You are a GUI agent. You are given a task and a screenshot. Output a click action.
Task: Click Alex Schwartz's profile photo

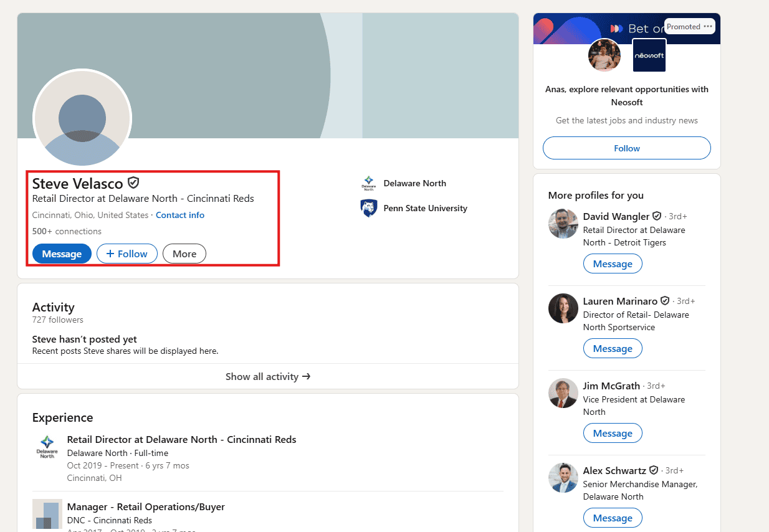[563, 478]
